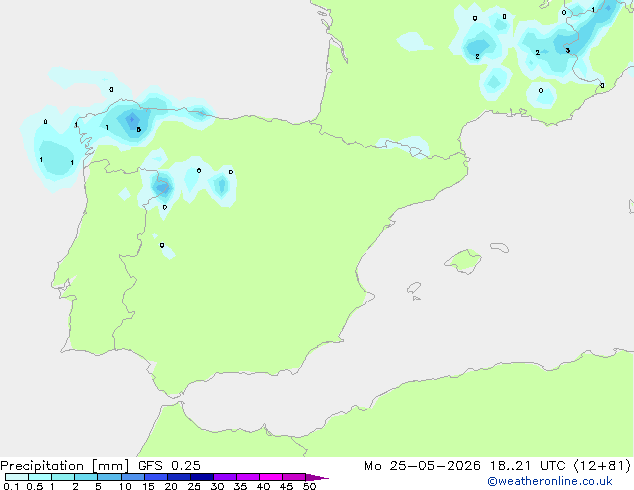The height and width of the screenshot is (490, 634).
Task: Click the legend value '45'
Action: click(286, 486)
